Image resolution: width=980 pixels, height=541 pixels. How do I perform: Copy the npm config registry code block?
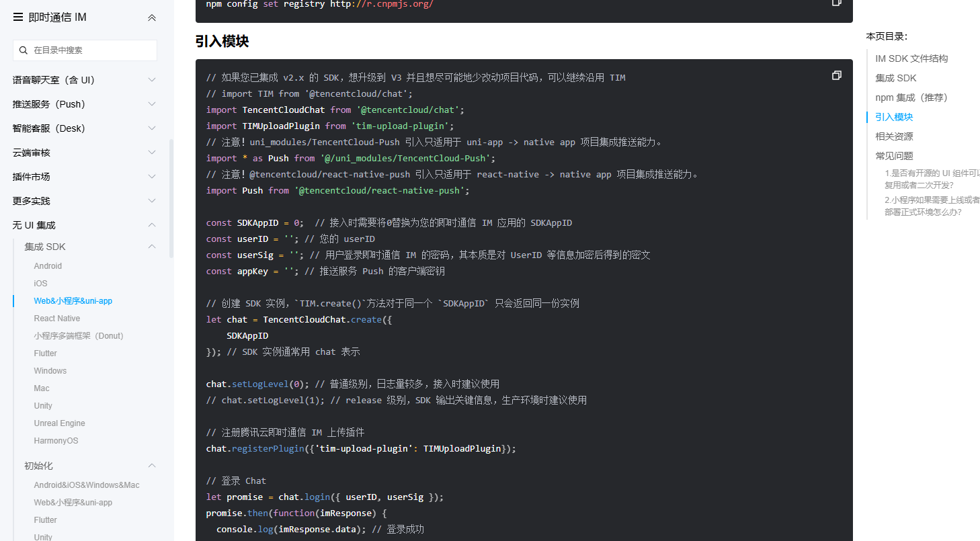tap(837, 3)
